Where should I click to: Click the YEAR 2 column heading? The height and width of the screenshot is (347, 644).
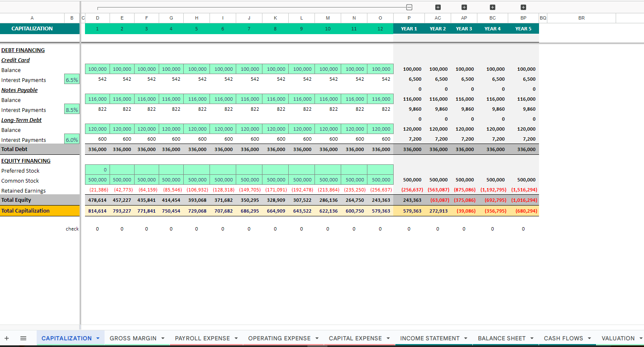(438, 29)
